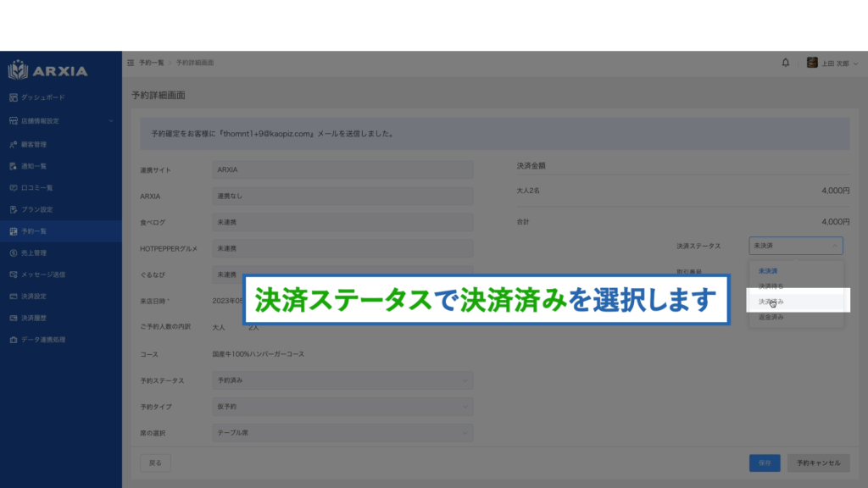This screenshot has height=488, width=868.
Task: Click the ダッシュボード icon in sidebar
Action: [x=14, y=97]
